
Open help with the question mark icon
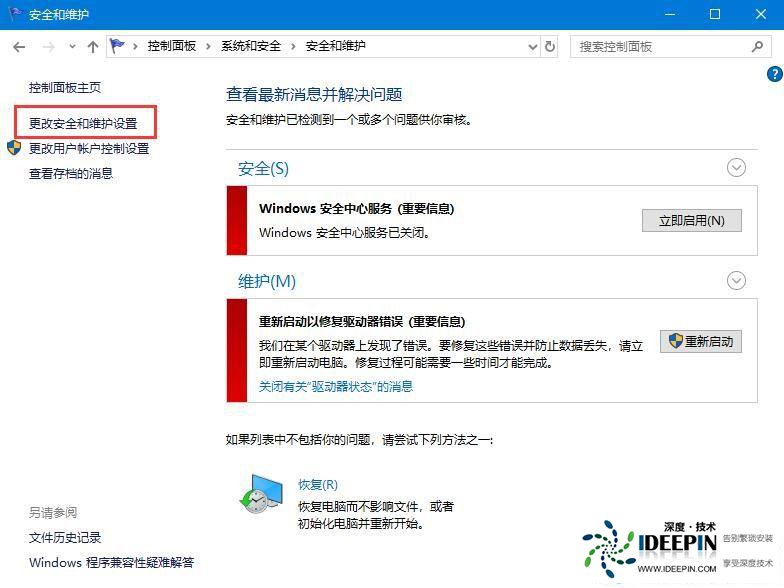pyautogui.click(x=774, y=74)
